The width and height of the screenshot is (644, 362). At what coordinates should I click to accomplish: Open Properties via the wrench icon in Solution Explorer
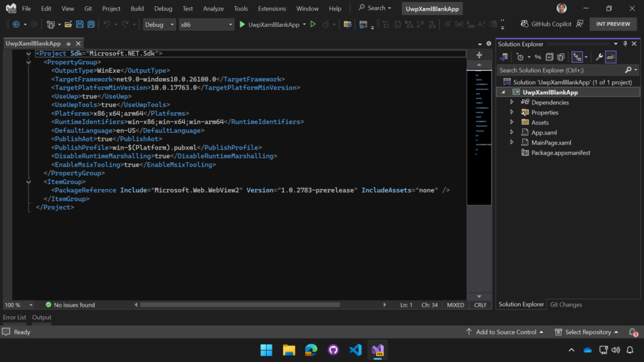pyautogui.click(x=600, y=57)
